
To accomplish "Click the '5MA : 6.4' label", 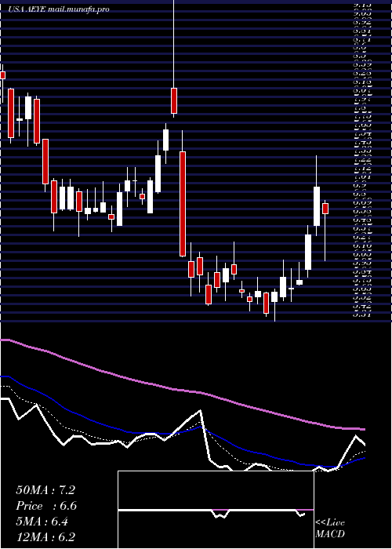I will pyautogui.click(x=42, y=522).
